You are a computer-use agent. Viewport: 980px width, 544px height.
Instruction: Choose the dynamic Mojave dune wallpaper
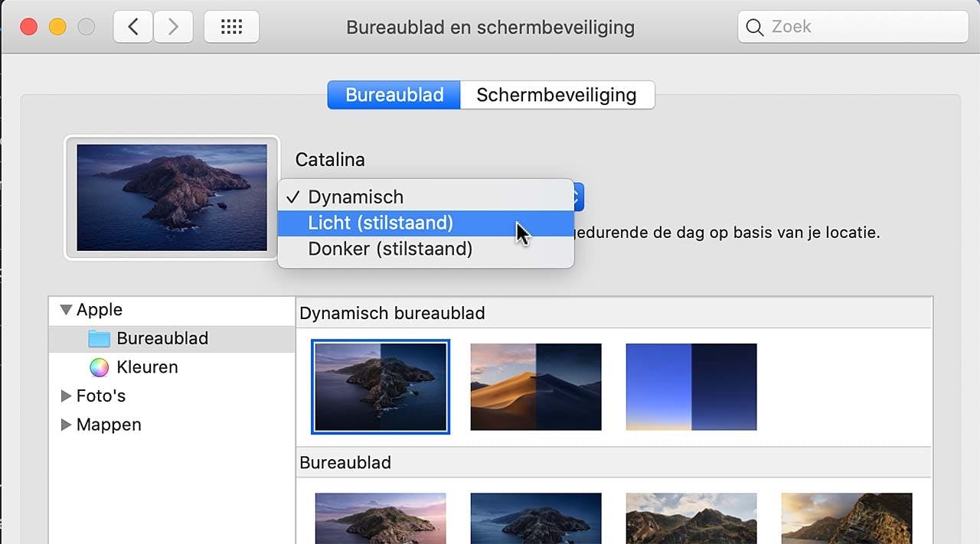click(x=536, y=386)
